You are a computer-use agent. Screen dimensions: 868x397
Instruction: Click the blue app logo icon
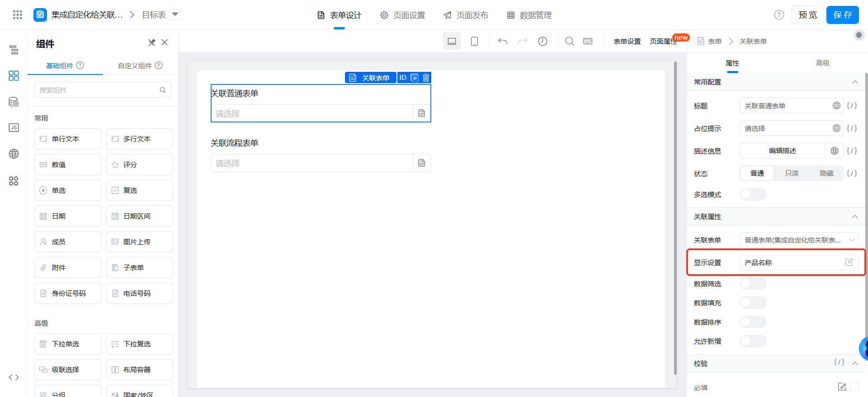[40, 15]
